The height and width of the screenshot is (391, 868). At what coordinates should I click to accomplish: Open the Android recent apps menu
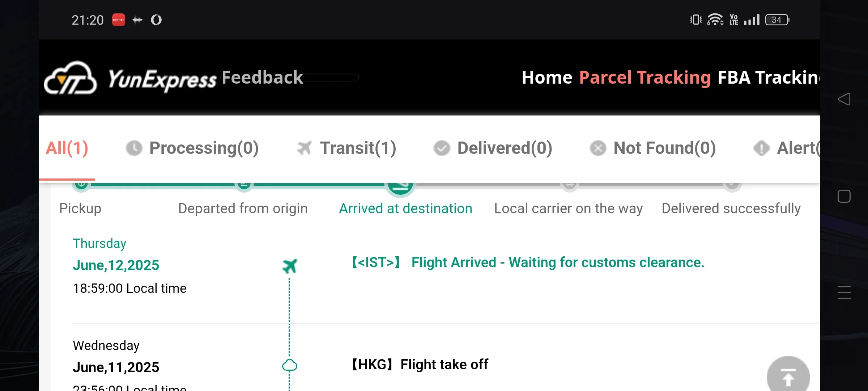(844, 292)
